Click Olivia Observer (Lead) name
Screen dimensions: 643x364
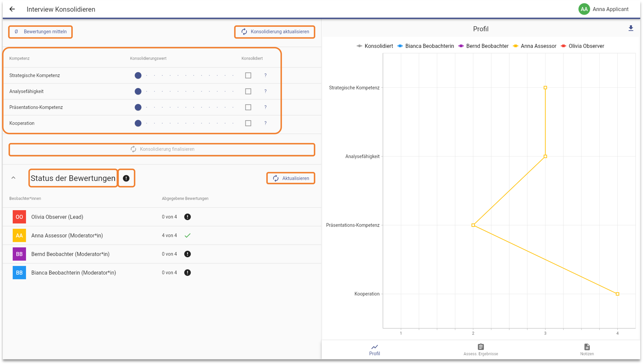[x=57, y=217]
